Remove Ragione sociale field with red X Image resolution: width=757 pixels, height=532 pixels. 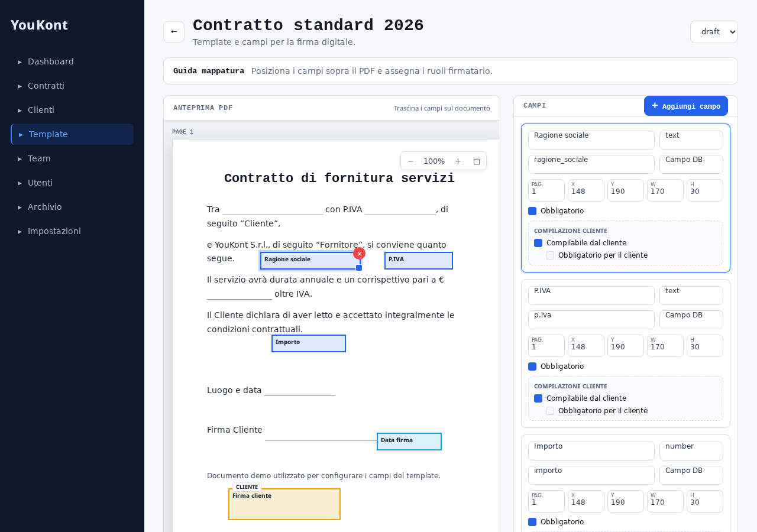[359, 254]
